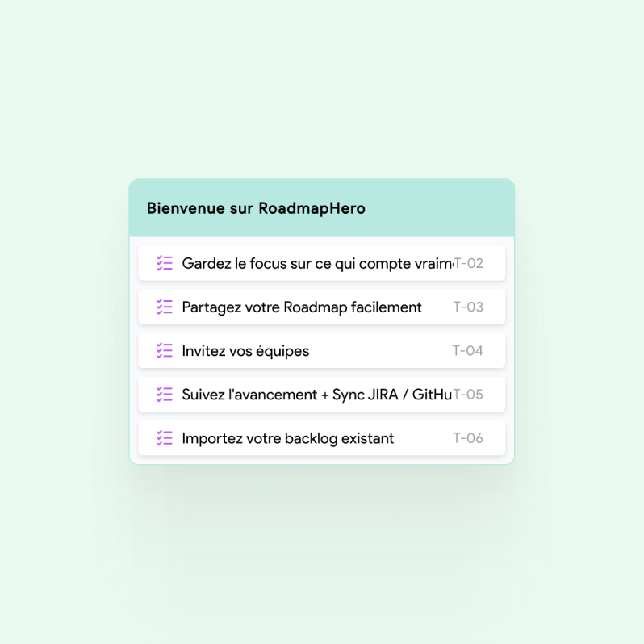
Task: Click the T-04 identifier label
Action: pos(468,350)
